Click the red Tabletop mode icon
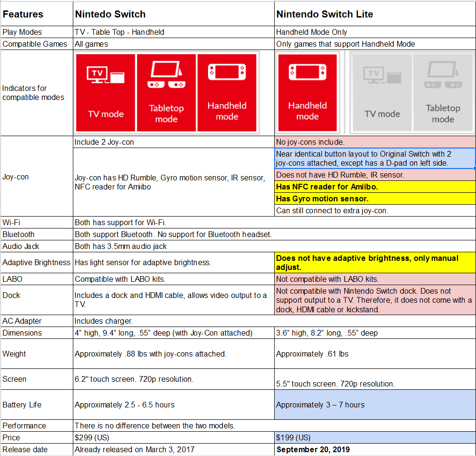This screenshot has height=456, width=476. click(x=166, y=92)
